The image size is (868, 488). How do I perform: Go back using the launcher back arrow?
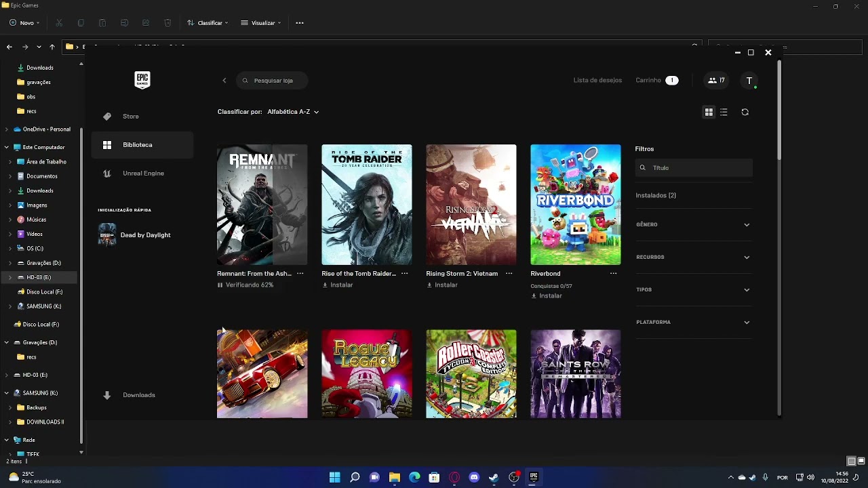(x=224, y=81)
